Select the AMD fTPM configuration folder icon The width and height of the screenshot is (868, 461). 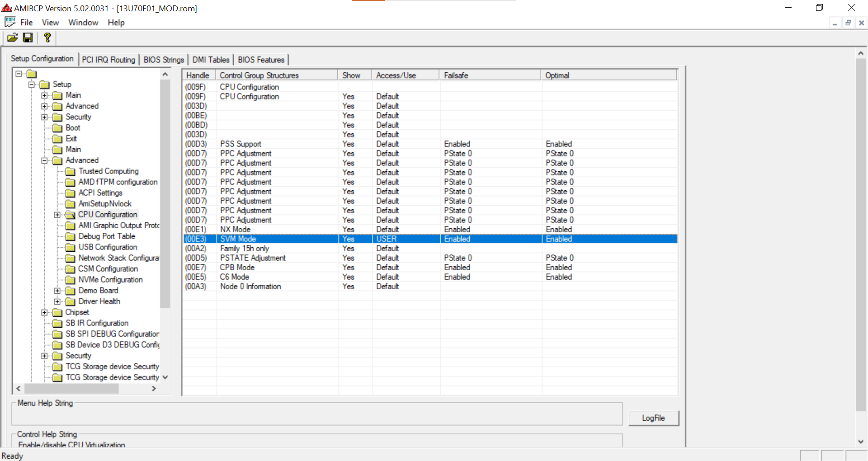pyautogui.click(x=70, y=182)
